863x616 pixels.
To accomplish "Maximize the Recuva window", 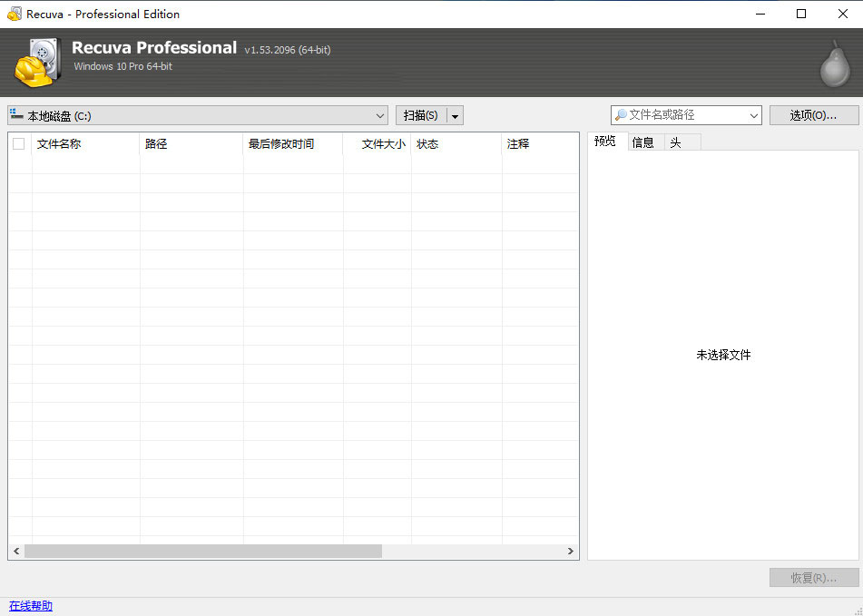I will click(x=801, y=14).
